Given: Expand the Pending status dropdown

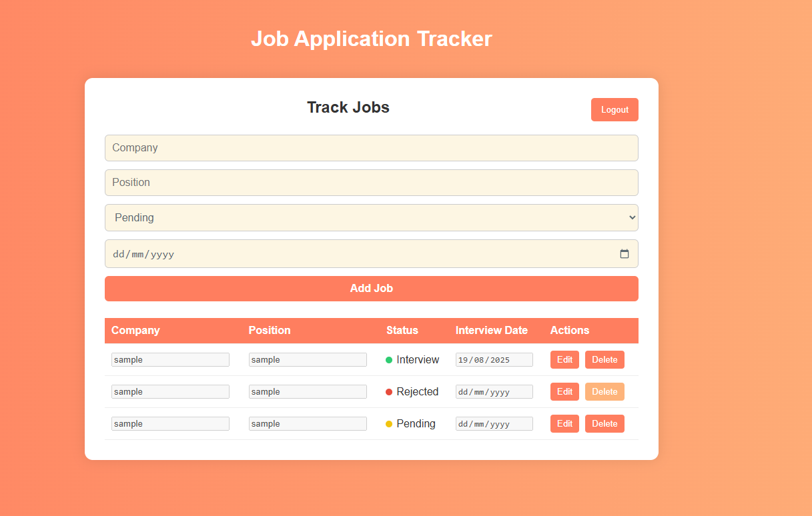Looking at the screenshot, I should pyautogui.click(x=371, y=218).
